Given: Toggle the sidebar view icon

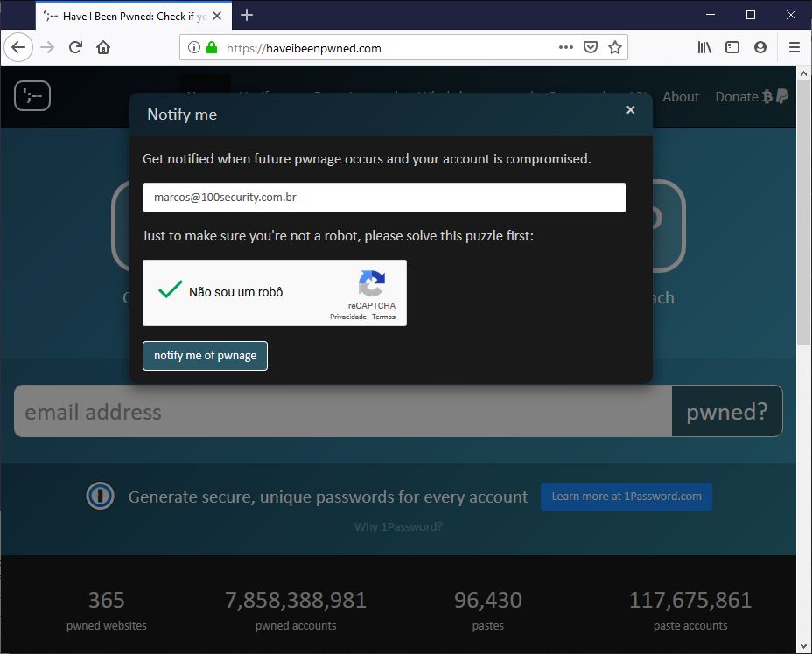Looking at the screenshot, I should (x=732, y=47).
